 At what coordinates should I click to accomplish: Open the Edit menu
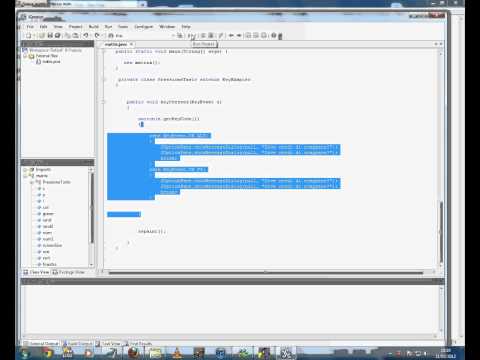43,27
